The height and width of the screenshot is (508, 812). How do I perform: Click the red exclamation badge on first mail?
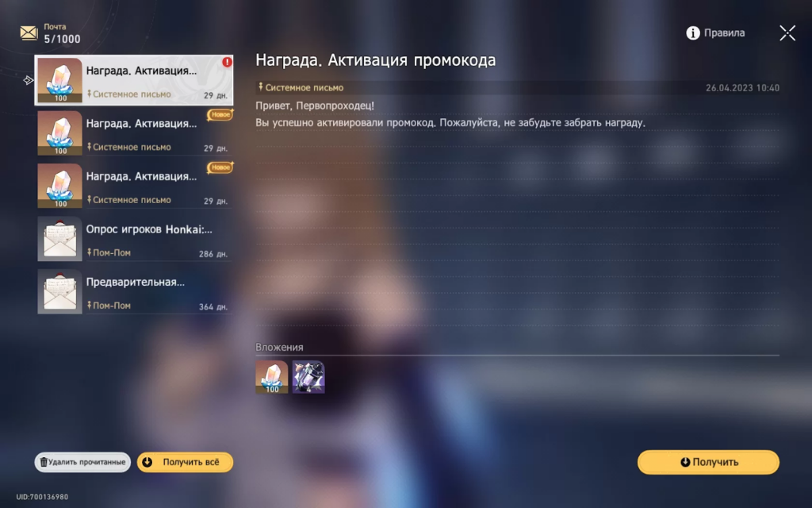[x=227, y=62]
